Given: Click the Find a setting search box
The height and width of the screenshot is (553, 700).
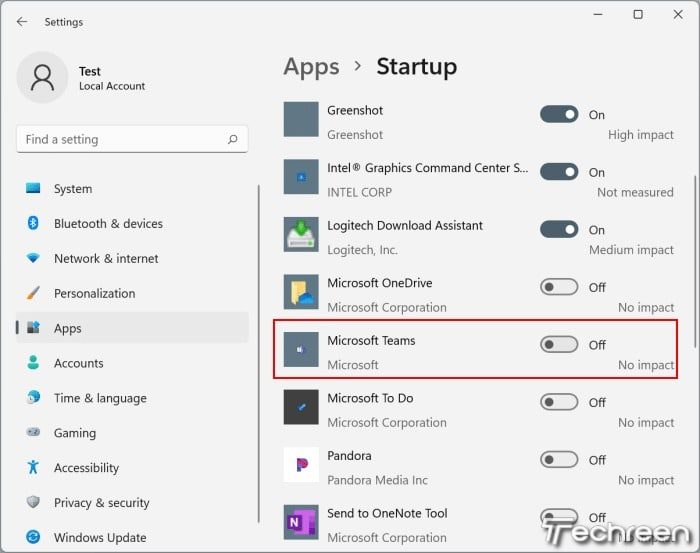Looking at the screenshot, I should coord(132,139).
